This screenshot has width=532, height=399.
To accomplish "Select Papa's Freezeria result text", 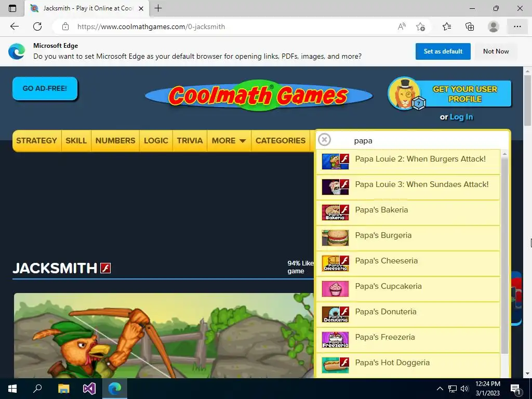I will tap(385, 337).
